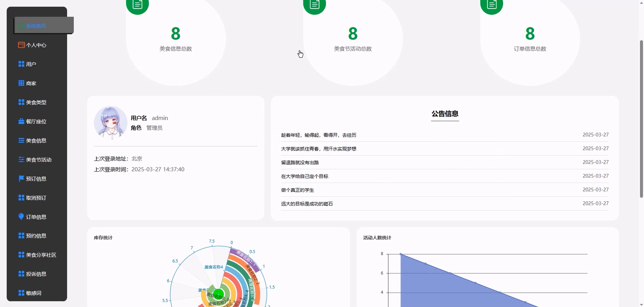Go to 美食分享社区 in sidebar

point(41,255)
